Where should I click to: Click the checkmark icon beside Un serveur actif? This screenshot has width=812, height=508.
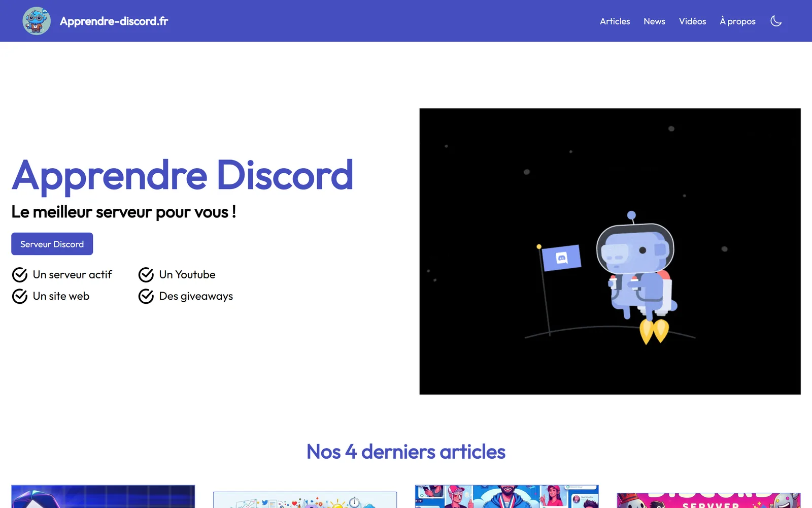19,275
